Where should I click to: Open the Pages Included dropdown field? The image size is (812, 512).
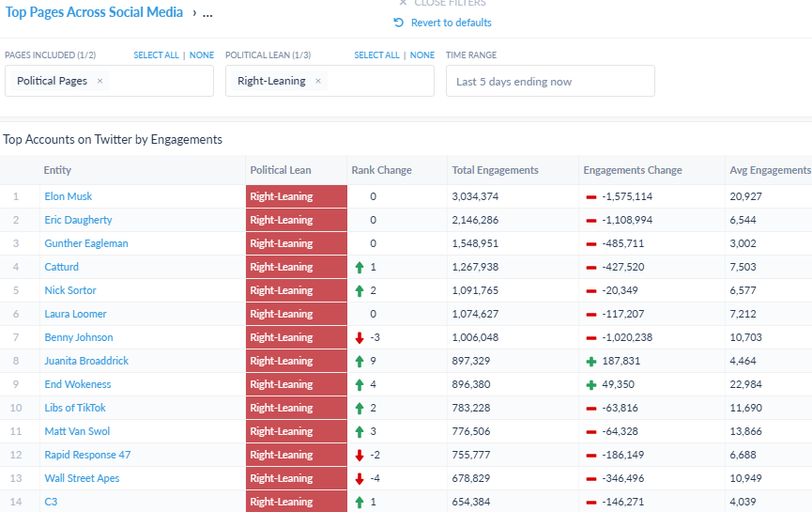click(x=109, y=81)
